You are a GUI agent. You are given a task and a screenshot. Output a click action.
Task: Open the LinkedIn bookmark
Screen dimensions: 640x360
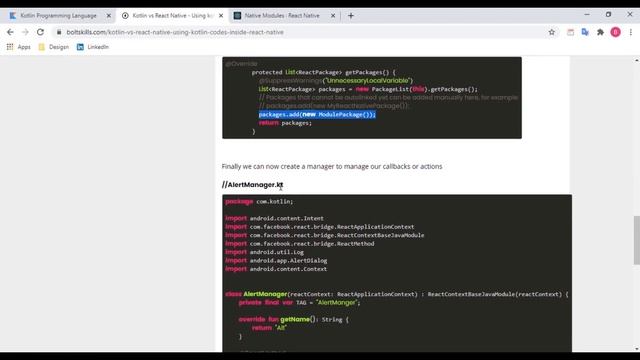(93, 47)
